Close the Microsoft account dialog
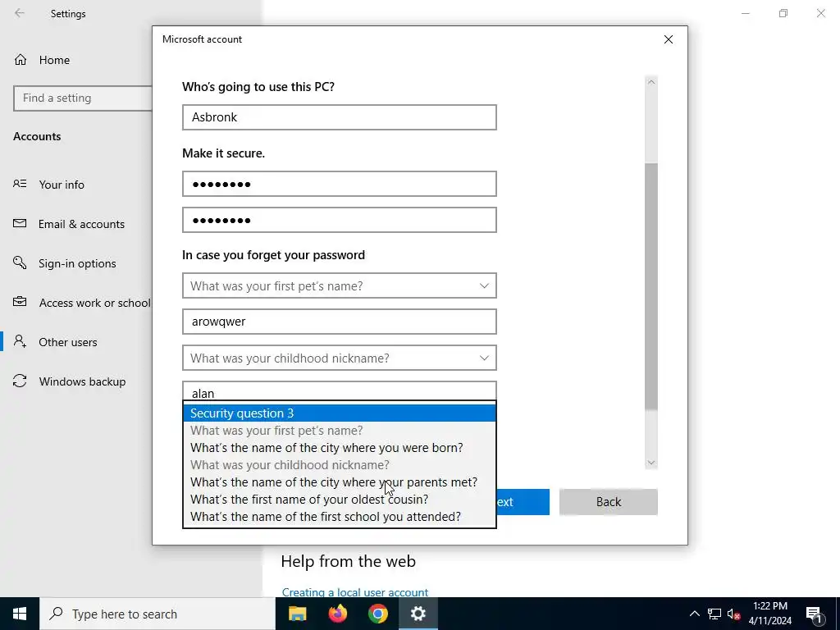840x630 pixels. tap(668, 39)
